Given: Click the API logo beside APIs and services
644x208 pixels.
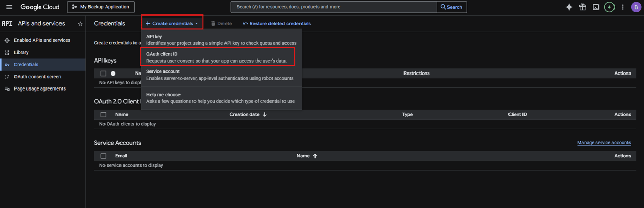Looking at the screenshot, I should 7,24.
